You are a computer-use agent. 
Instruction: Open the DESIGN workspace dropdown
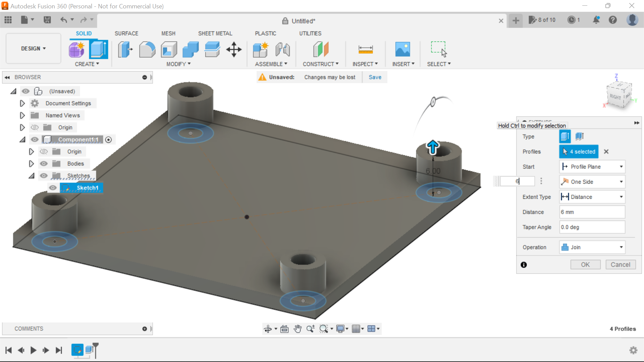tap(34, 49)
